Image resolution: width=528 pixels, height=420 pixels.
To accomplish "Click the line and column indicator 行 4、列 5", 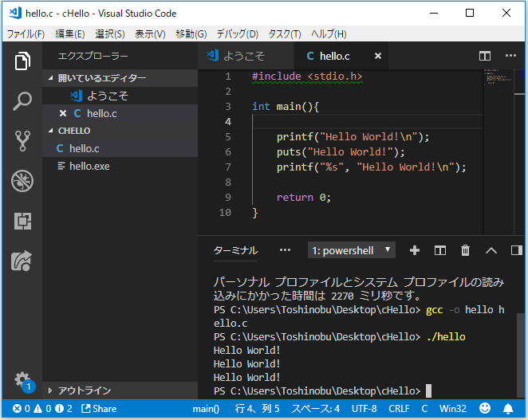I will tap(258, 409).
